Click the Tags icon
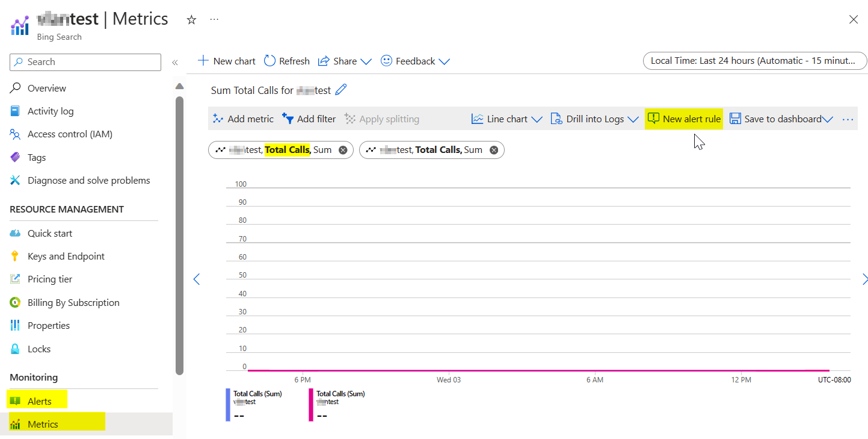Screen dimensions: 868x439 (15, 157)
